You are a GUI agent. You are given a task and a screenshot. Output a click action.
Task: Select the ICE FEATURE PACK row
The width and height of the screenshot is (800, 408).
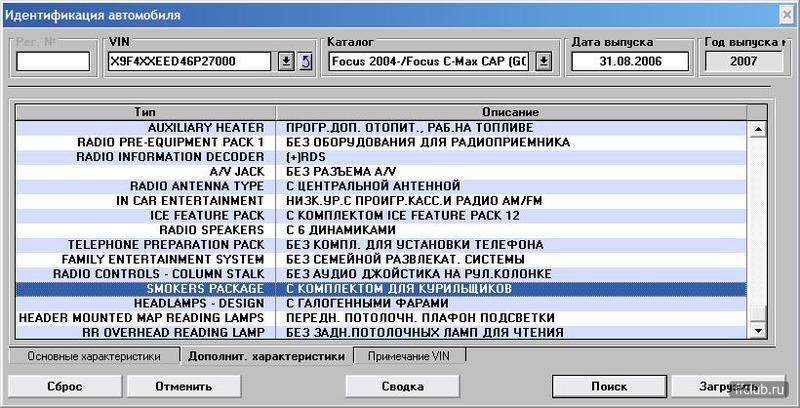[381, 215]
